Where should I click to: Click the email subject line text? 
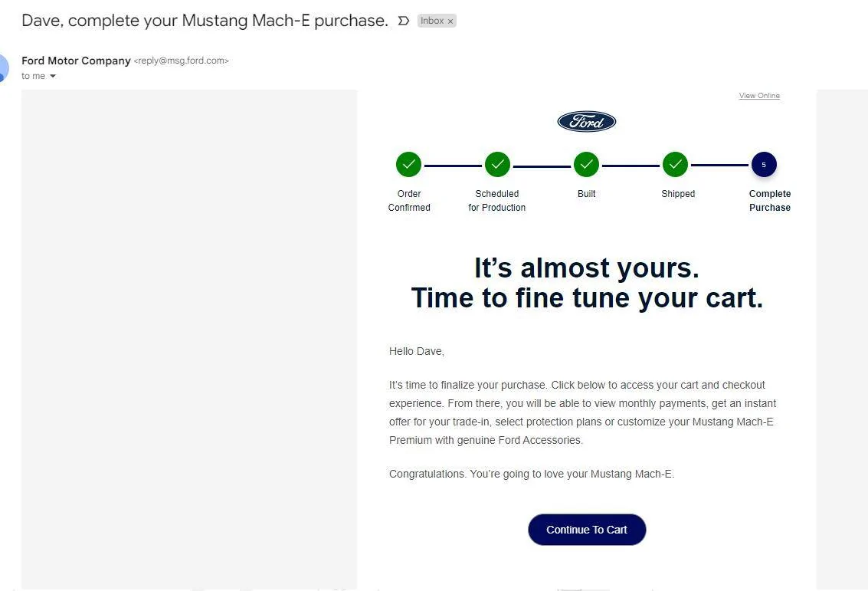[x=205, y=21]
